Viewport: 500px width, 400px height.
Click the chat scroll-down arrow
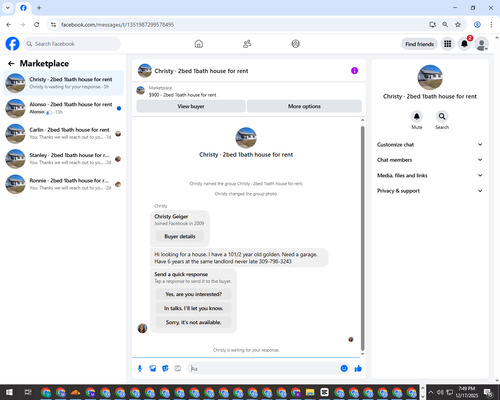(x=363, y=354)
